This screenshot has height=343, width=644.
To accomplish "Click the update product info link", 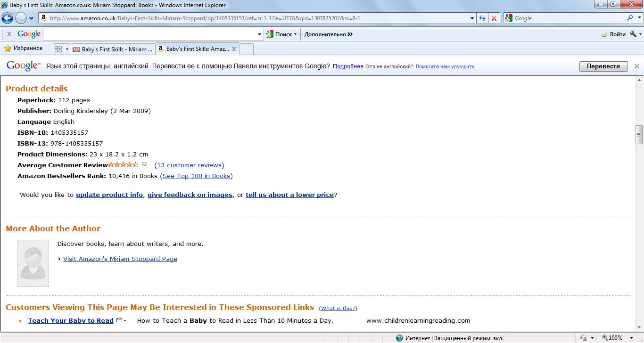I will click(109, 195).
